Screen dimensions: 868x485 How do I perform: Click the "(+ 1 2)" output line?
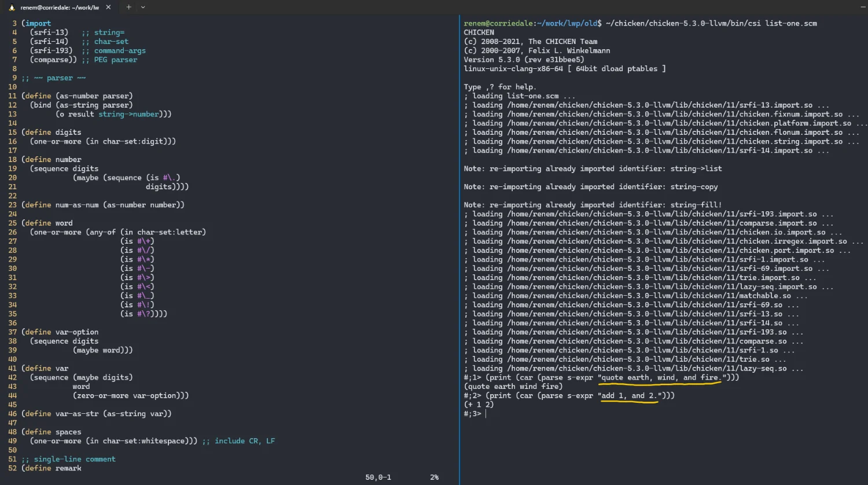[x=479, y=405]
